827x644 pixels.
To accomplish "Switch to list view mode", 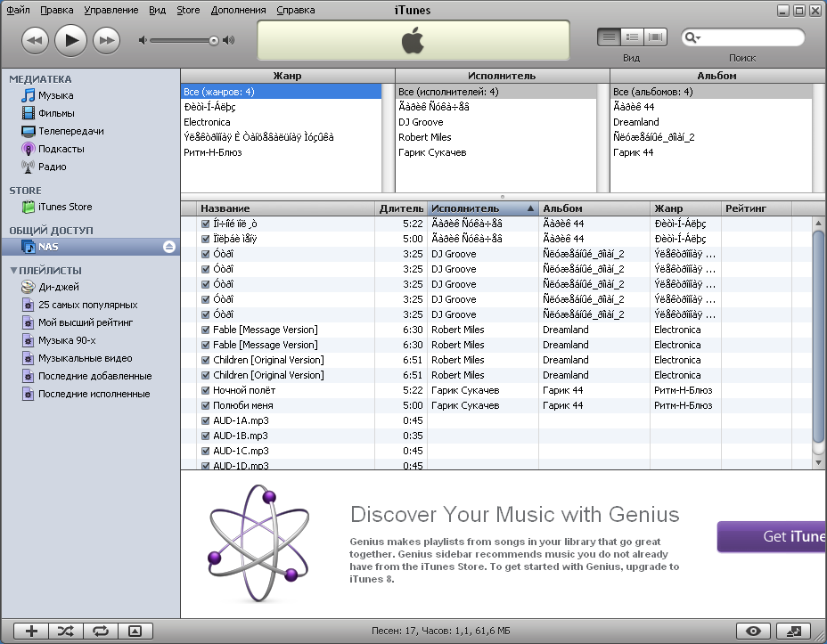I will pos(609,37).
